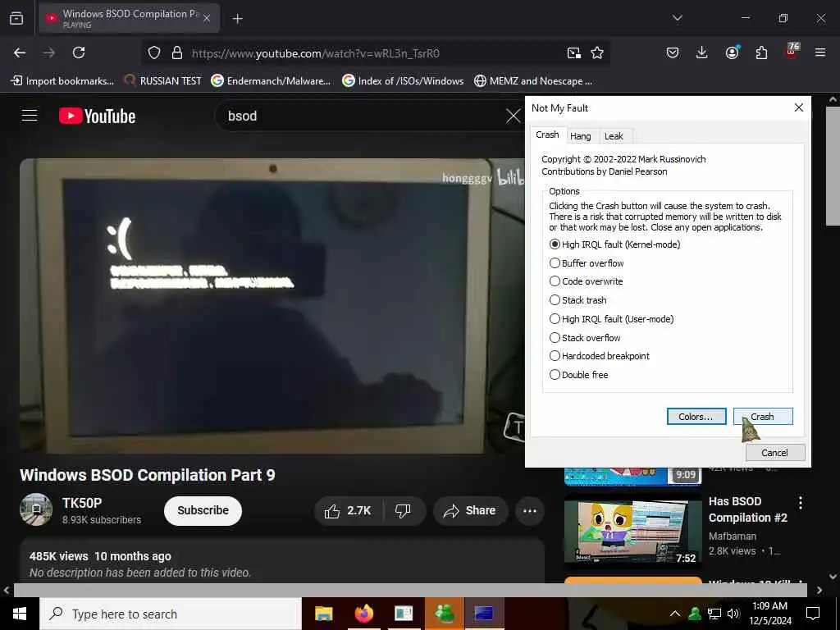Open the RUSSIAN TEST bookmark
Viewport: 840px width, 630px height.
(163, 81)
